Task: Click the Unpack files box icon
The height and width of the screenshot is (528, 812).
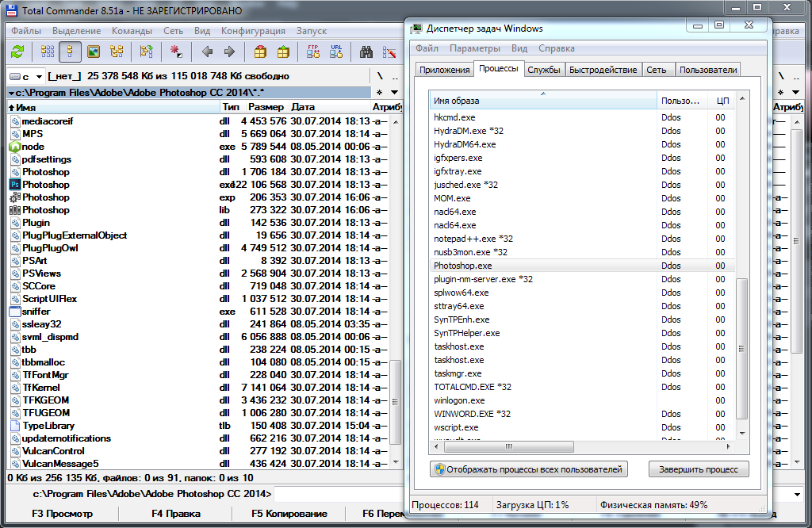Action: pyautogui.click(x=283, y=52)
